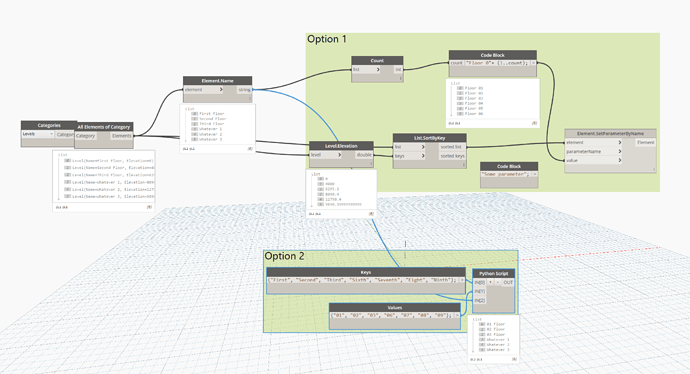Remove an input with Python Script minus button
The image size is (690, 374).
pos(498,282)
